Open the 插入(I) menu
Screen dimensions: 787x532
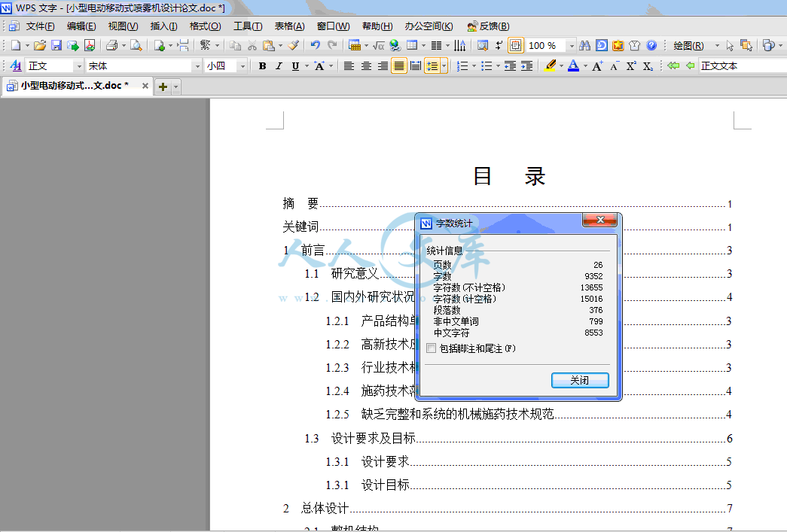pyautogui.click(x=163, y=26)
